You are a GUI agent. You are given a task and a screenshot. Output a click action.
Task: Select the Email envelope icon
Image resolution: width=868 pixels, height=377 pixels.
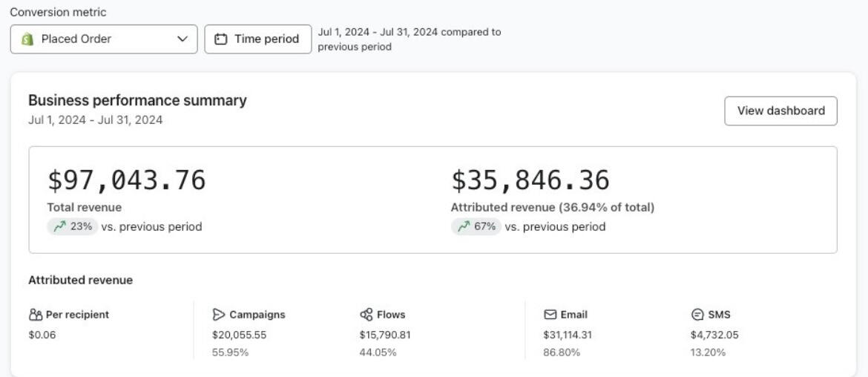[550, 315]
